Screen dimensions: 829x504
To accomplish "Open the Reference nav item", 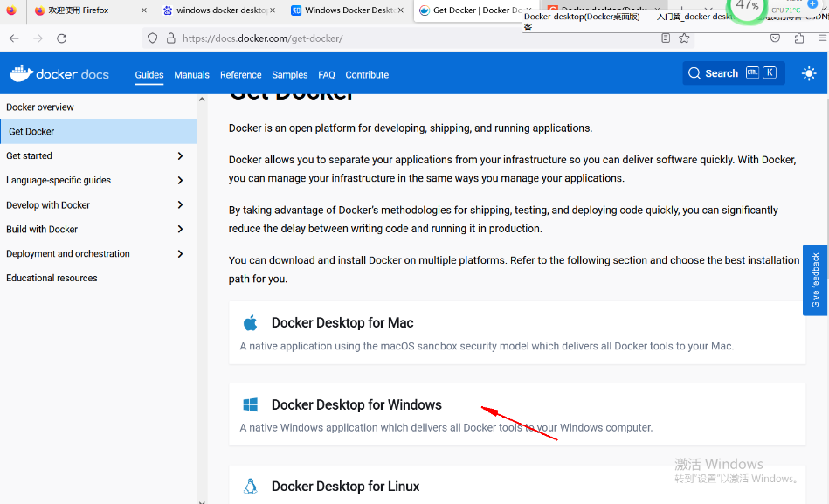I will (240, 74).
